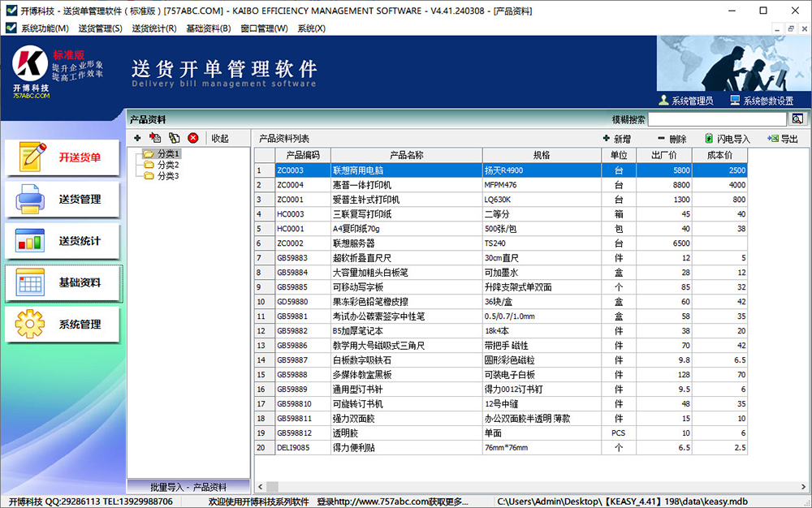Screen dimensions: 812x508
Task: Open the 系统(X) menu
Action: (x=312, y=28)
